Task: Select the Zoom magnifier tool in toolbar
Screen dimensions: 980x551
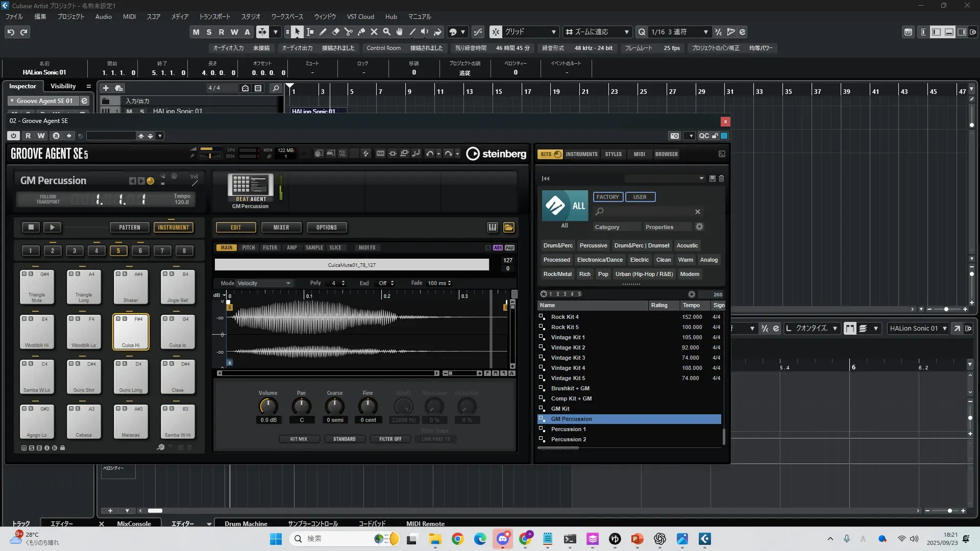Action: pos(386,32)
